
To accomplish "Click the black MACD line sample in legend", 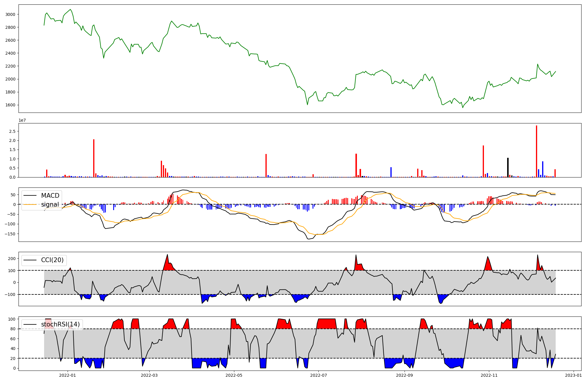I will tap(30, 196).
